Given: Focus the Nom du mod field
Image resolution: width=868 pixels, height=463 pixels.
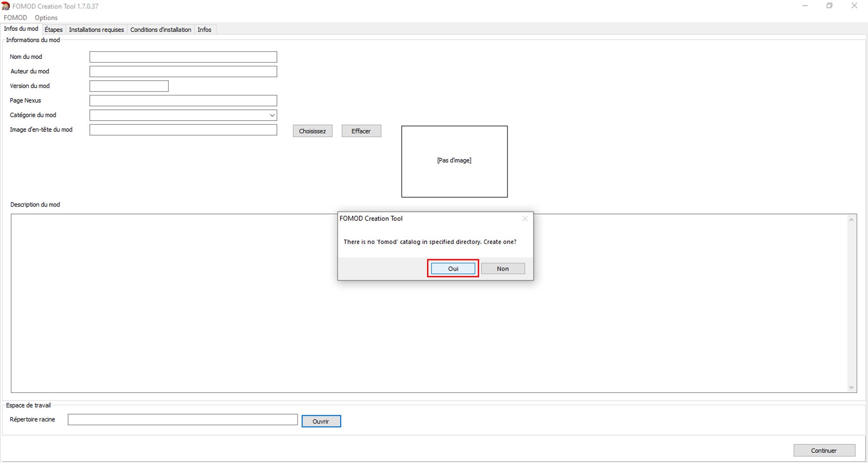Looking at the screenshot, I should (x=183, y=57).
